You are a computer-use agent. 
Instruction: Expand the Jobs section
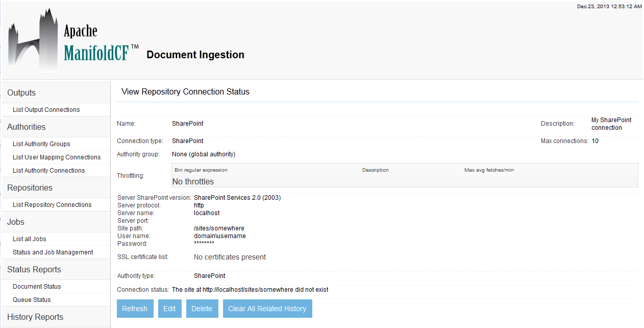(15, 222)
